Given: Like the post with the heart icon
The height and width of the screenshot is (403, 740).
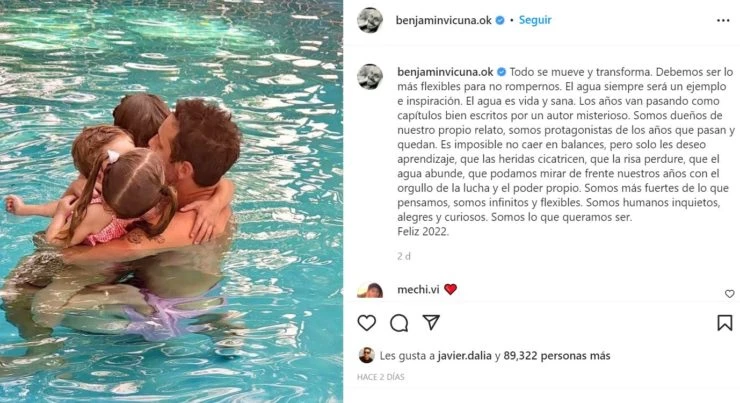Looking at the screenshot, I should tap(367, 323).
